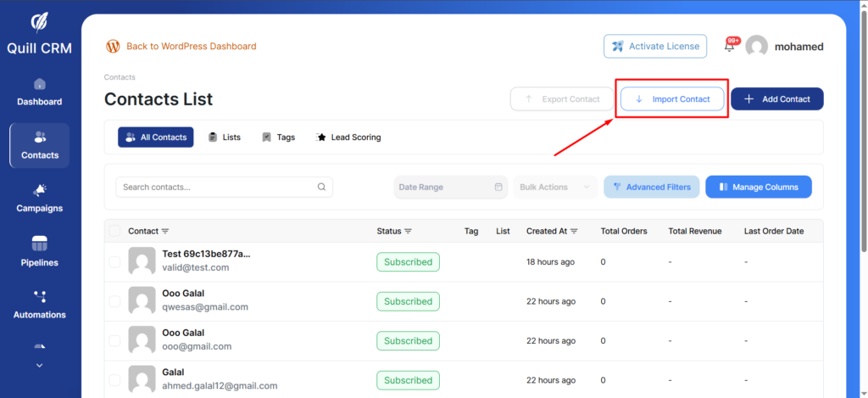
Task: Open Pipelines icon in sidebar
Action: 39,244
